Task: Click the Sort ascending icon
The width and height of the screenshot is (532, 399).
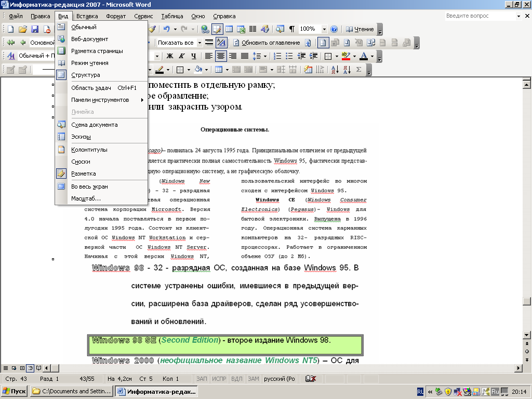Action: pos(335,70)
